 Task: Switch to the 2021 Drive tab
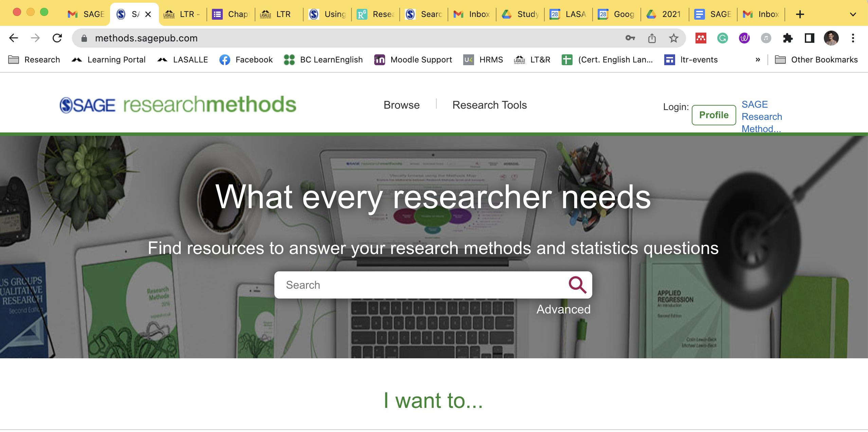[665, 14]
